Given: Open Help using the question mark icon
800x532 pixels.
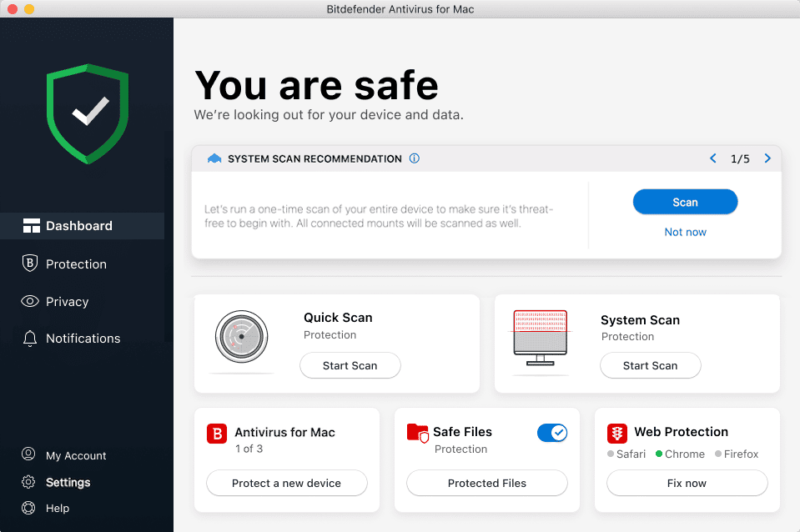Looking at the screenshot, I should click(28, 508).
